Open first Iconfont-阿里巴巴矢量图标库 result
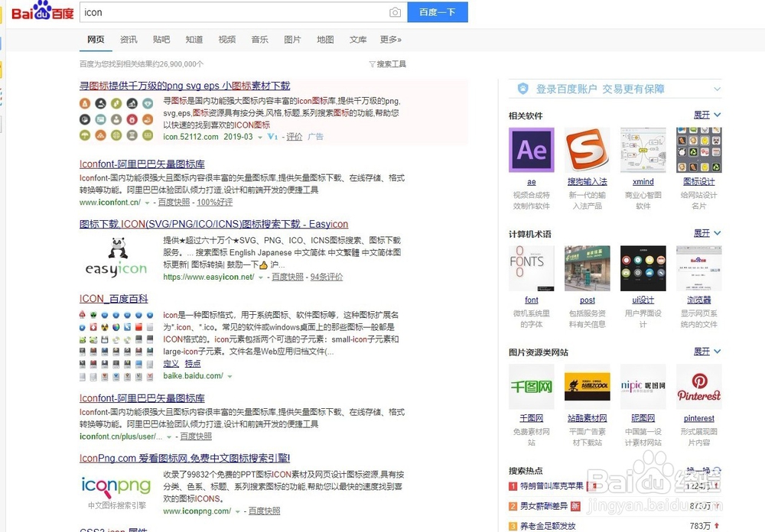Screen dimensions: 765x532 click(x=142, y=164)
